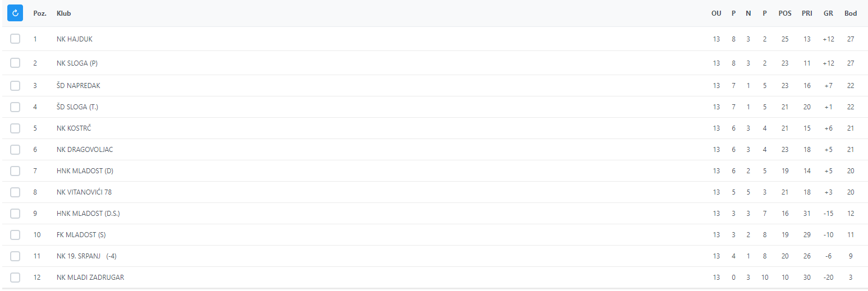
Task: Check the FK MLADOST (S) row
Action: [15, 235]
